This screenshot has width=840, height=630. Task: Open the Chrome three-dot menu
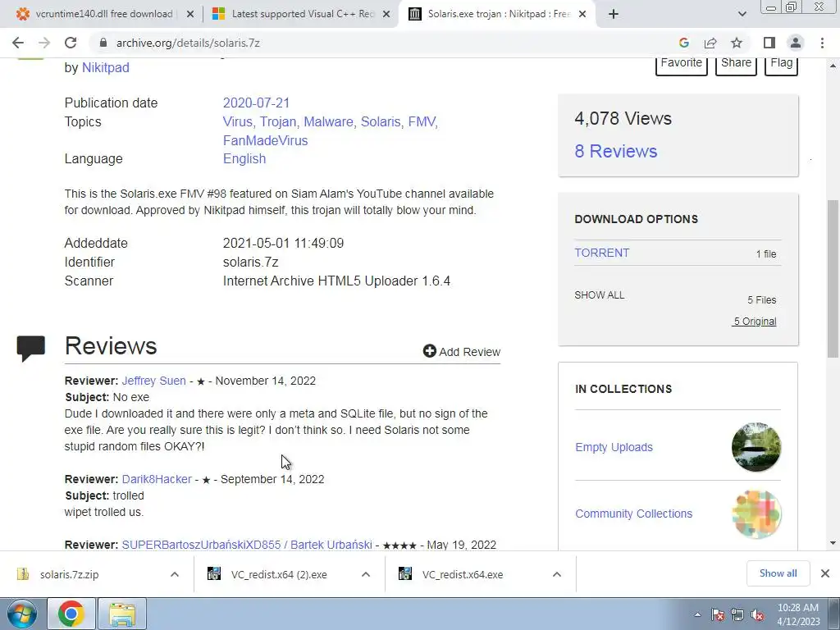point(822,43)
